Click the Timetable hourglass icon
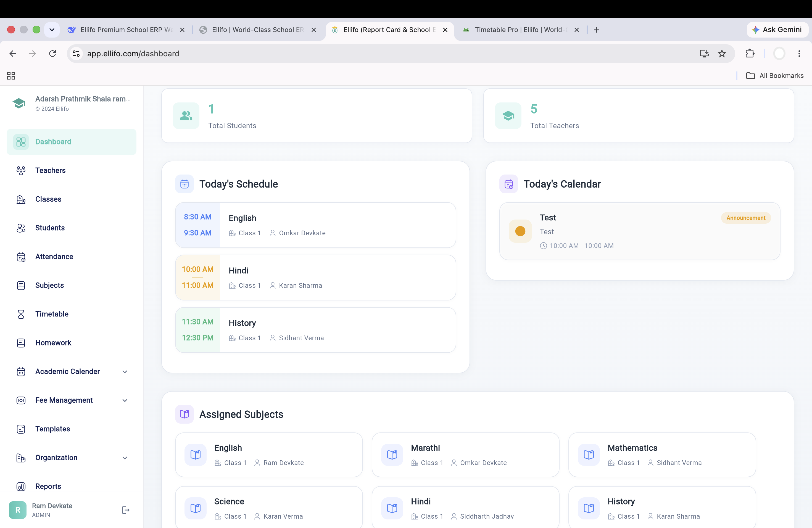Screen dimensions: 812x528 [x=21, y=314]
